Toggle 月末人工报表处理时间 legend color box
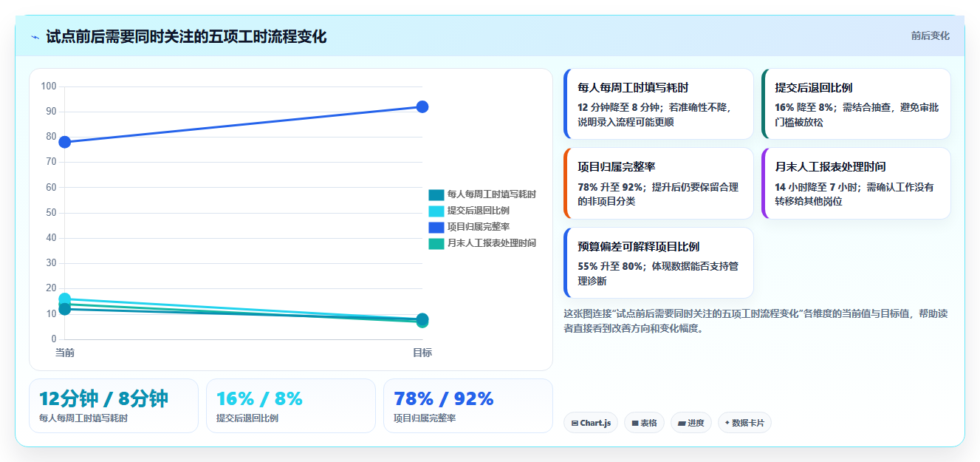 tap(436, 243)
